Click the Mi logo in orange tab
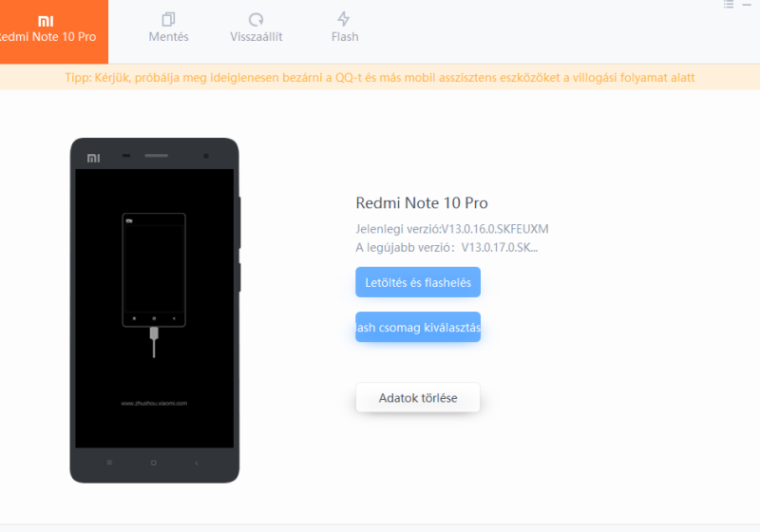Viewport: 760px width, 532px height. 46,21
